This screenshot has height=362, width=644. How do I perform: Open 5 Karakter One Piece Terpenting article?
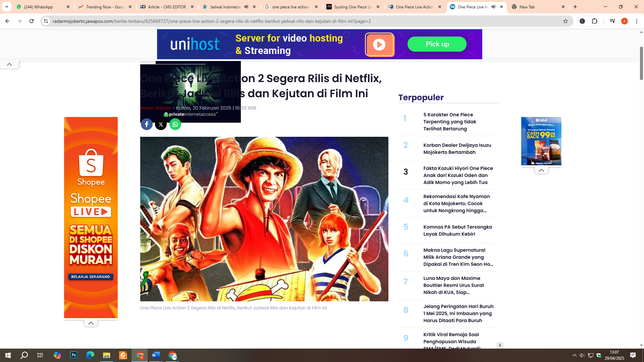[450, 122]
